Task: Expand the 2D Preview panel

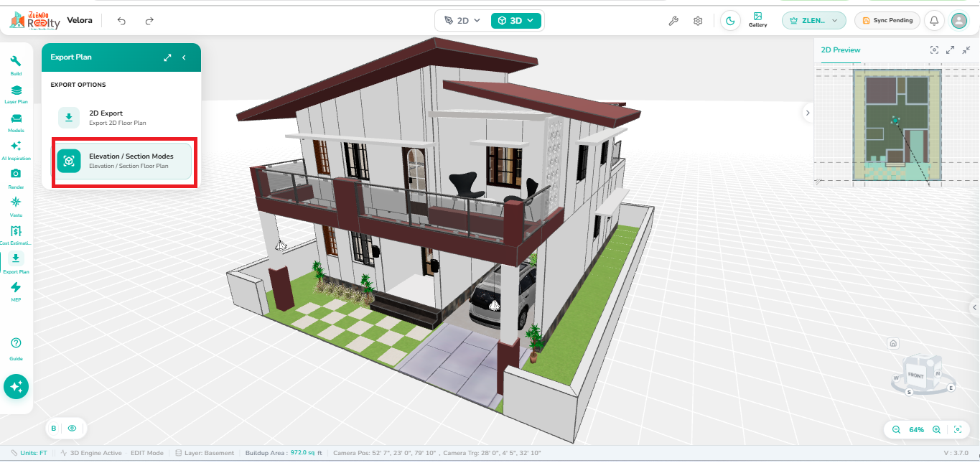Action: coord(950,50)
